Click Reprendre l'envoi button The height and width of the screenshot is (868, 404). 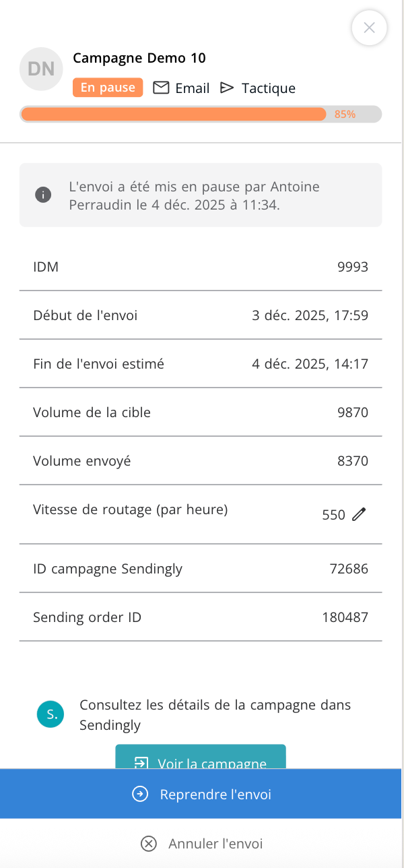pos(201,795)
